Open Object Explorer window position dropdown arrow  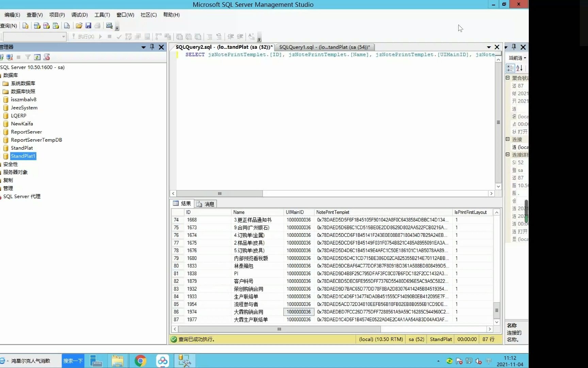143,47
